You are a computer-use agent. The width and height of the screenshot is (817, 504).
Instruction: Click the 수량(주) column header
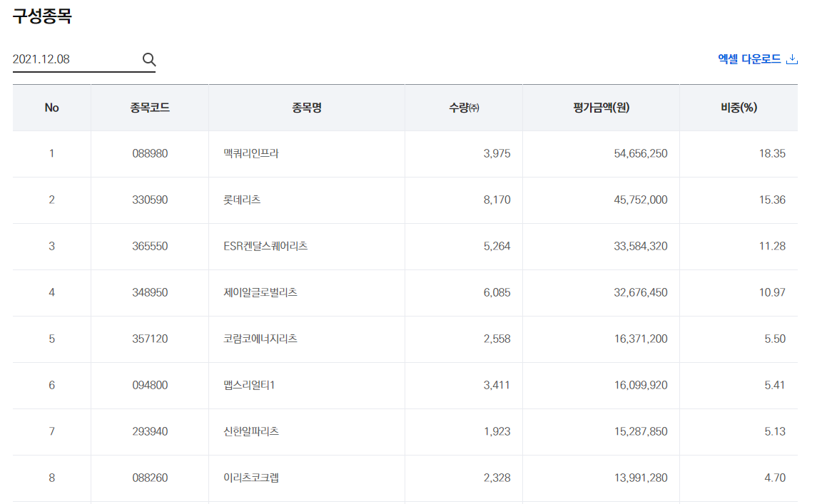pos(464,108)
